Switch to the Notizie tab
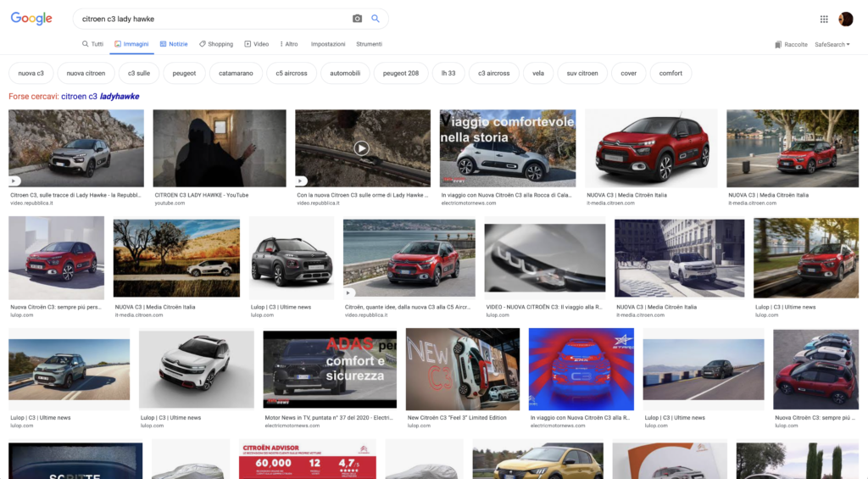This screenshot has width=868, height=479. [x=174, y=44]
